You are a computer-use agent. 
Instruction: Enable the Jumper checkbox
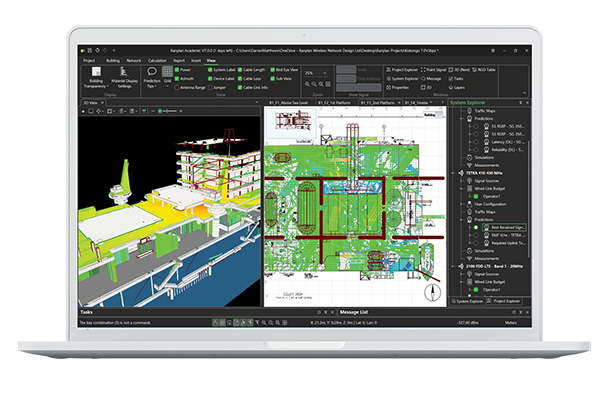210,87
